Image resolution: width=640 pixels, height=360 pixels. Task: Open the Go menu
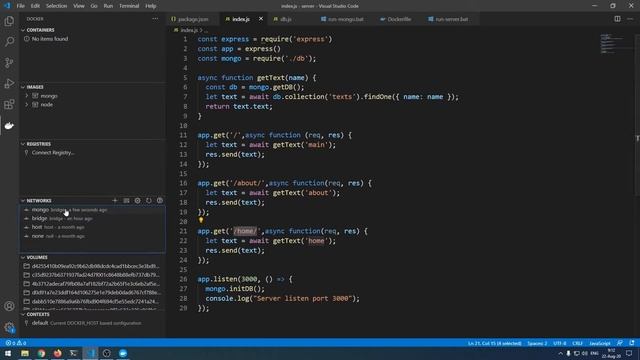click(94, 6)
